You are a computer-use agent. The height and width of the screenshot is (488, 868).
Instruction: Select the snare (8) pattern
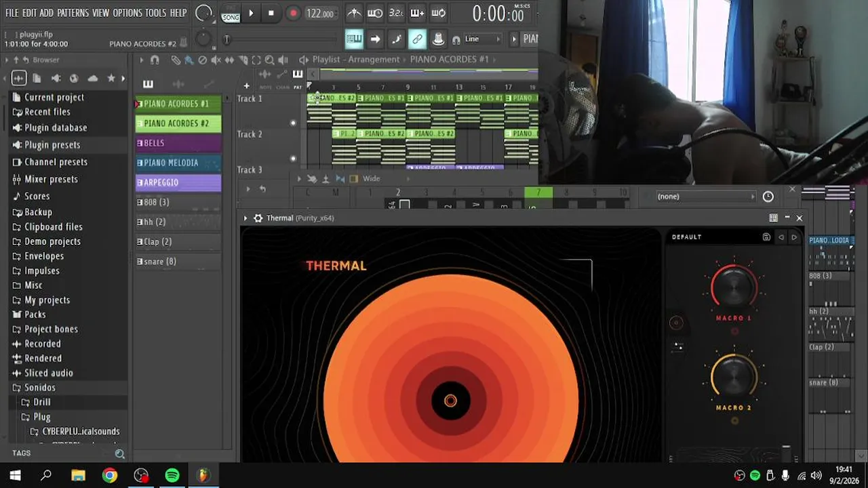click(178, 261)
